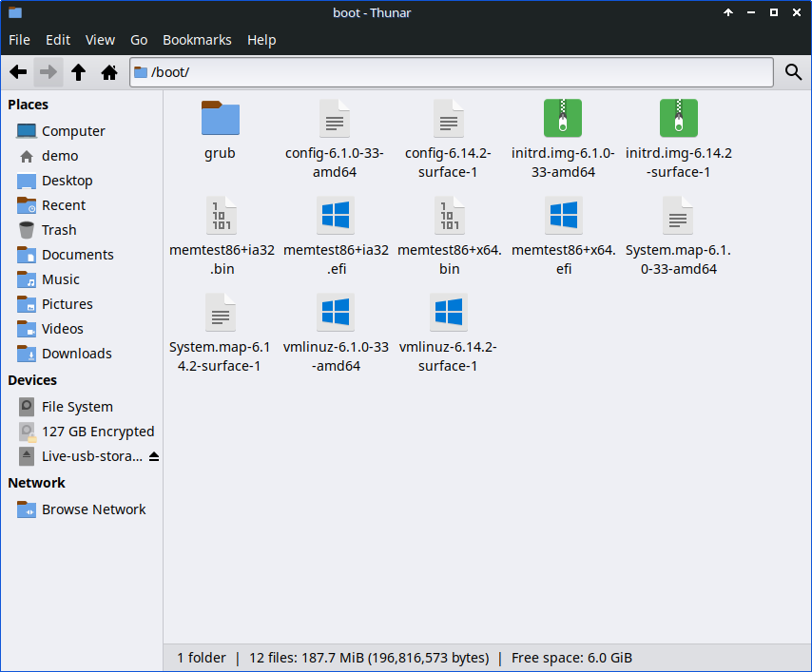This screenshot has height=672, width=812.
Task: Open Desktop in the sidebar
Action: click(82, 181)
